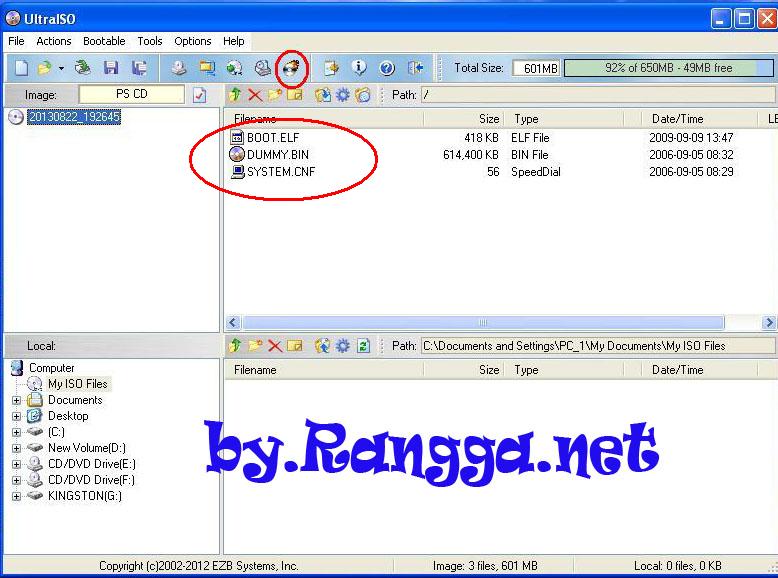
Task: Select the DUMMY.BIN file
Action: pos(278,154)
